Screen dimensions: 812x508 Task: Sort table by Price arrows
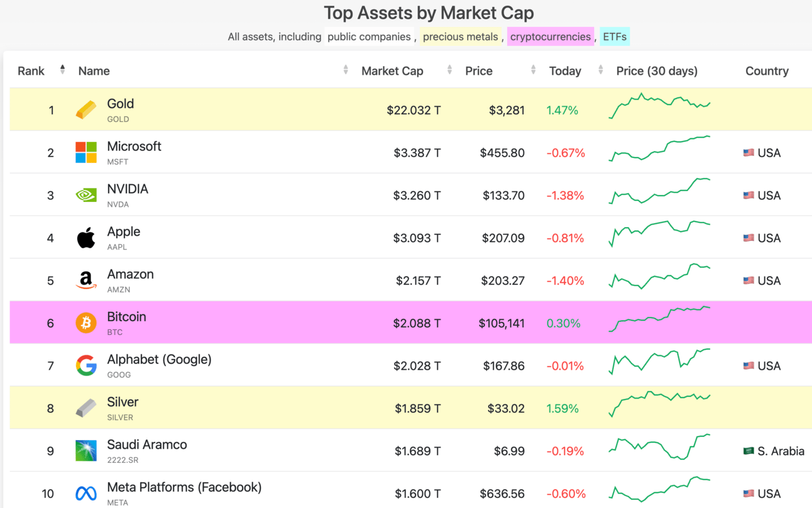(533, 70)
